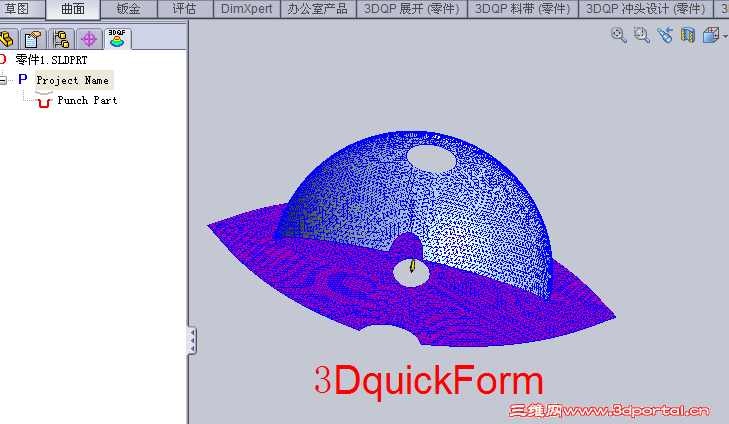Click the red Punch Part icon

click(44, 100)
